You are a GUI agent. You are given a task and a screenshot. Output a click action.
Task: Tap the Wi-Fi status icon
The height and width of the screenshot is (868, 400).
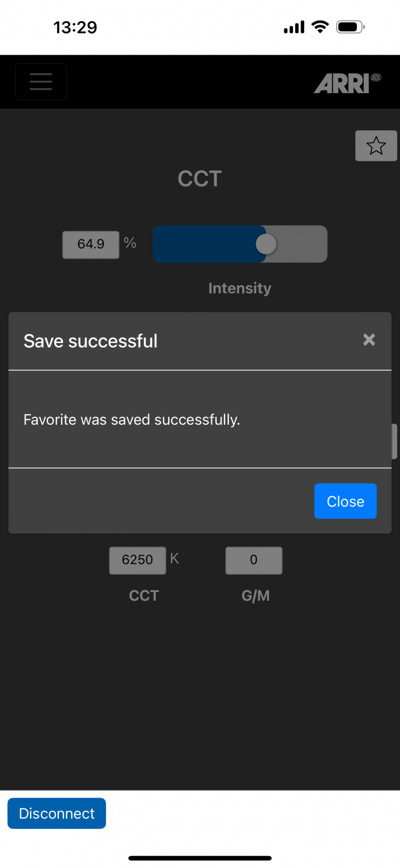tap(321, 27)
